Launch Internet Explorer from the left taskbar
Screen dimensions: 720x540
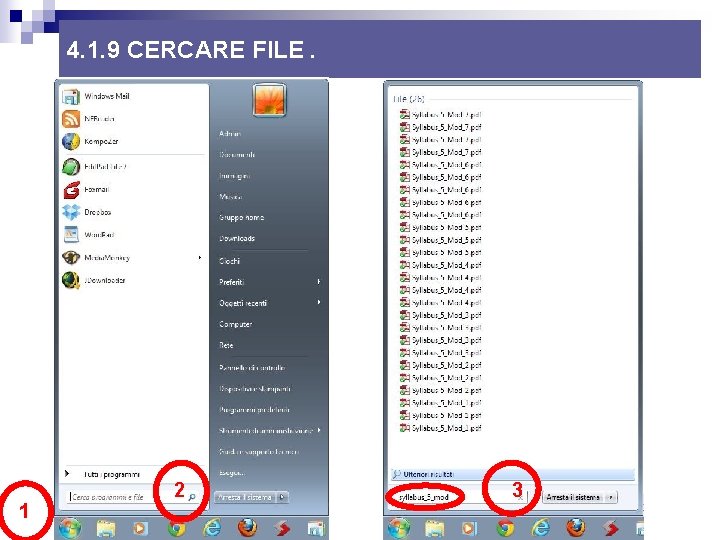pyautogui.click(x=212, y=528)
